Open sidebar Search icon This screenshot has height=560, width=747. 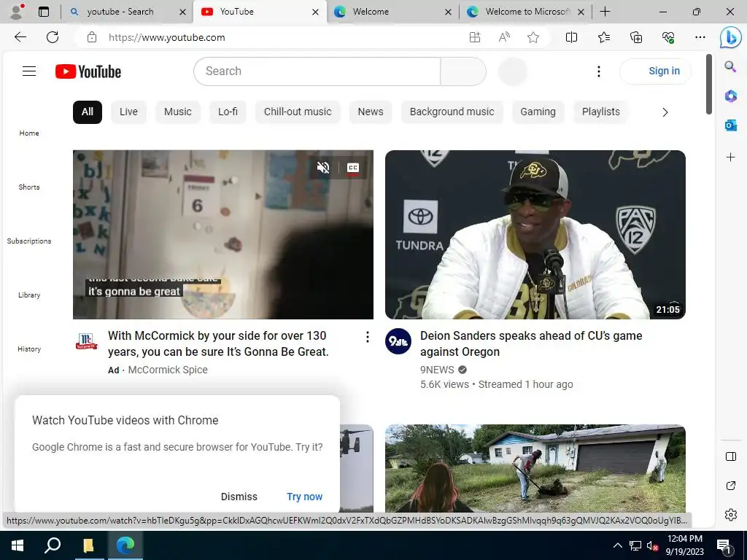[x=730, y=66]
